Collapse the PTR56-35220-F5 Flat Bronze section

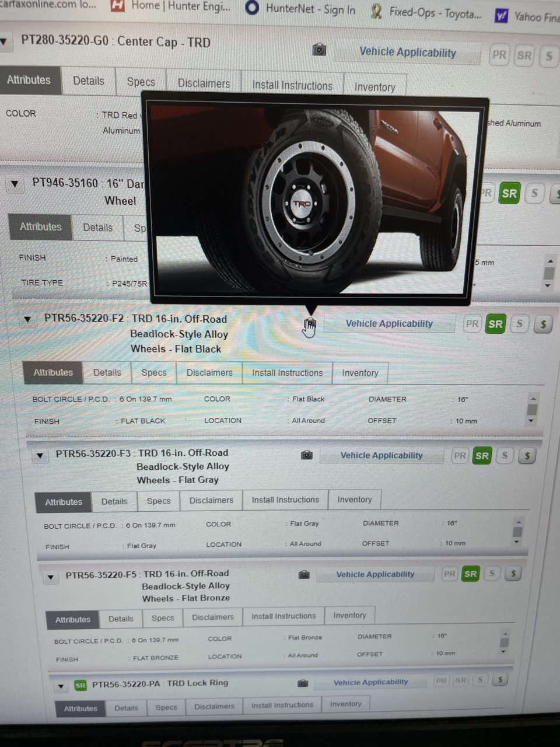(x=51, y=577)
